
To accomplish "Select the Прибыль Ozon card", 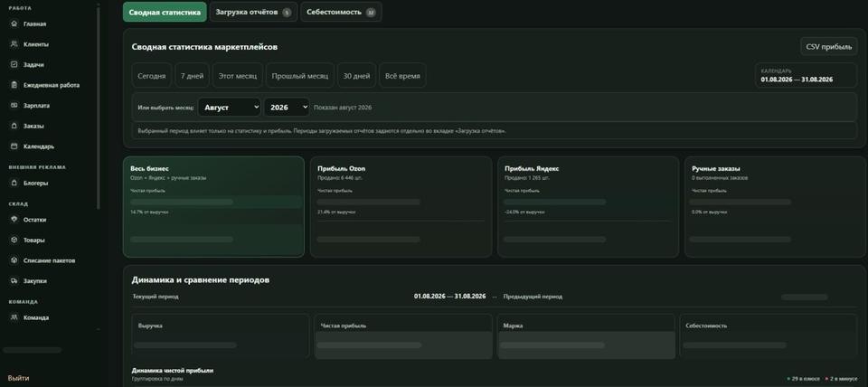I will (x=401, y=206).
